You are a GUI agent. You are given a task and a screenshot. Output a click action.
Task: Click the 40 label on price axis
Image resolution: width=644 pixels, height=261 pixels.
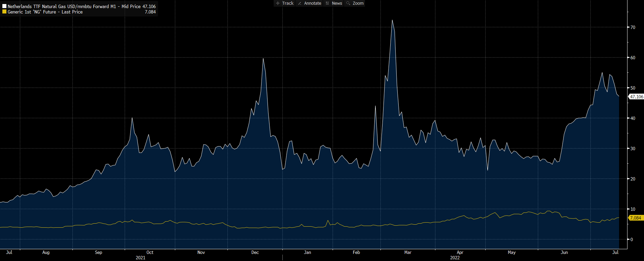[x=633, y=118]
